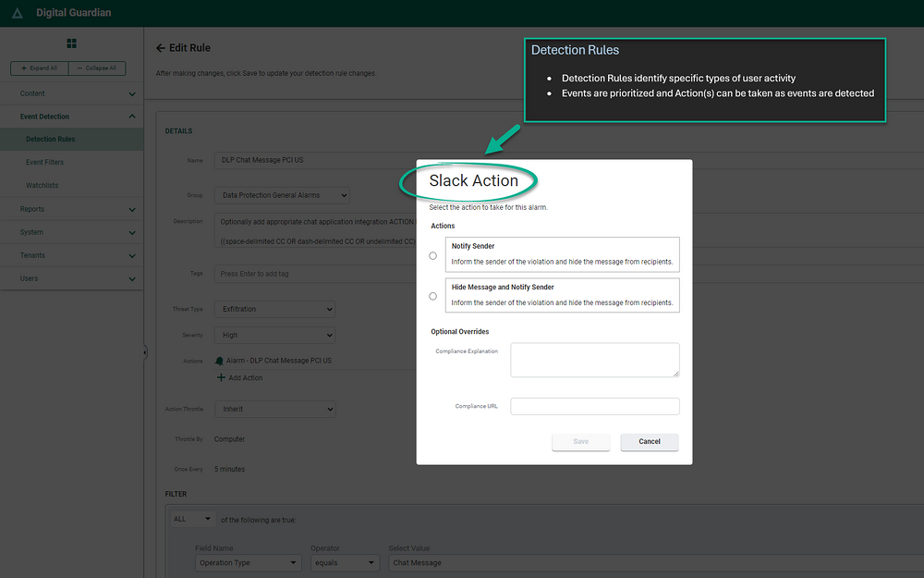Click the Notify Sender option card

[562, 254]
